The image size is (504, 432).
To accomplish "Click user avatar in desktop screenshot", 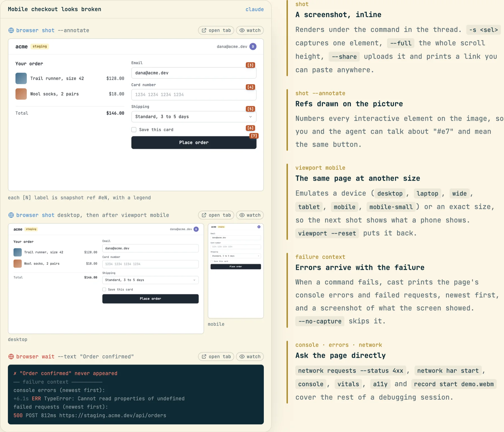I will pos(196,229).
